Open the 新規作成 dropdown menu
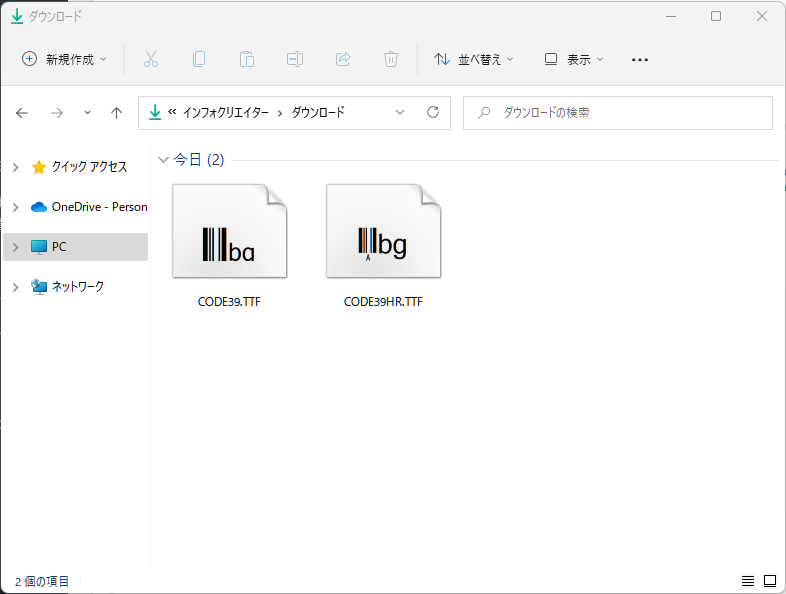Screen dimensions: 786x594 coord(65,59)
